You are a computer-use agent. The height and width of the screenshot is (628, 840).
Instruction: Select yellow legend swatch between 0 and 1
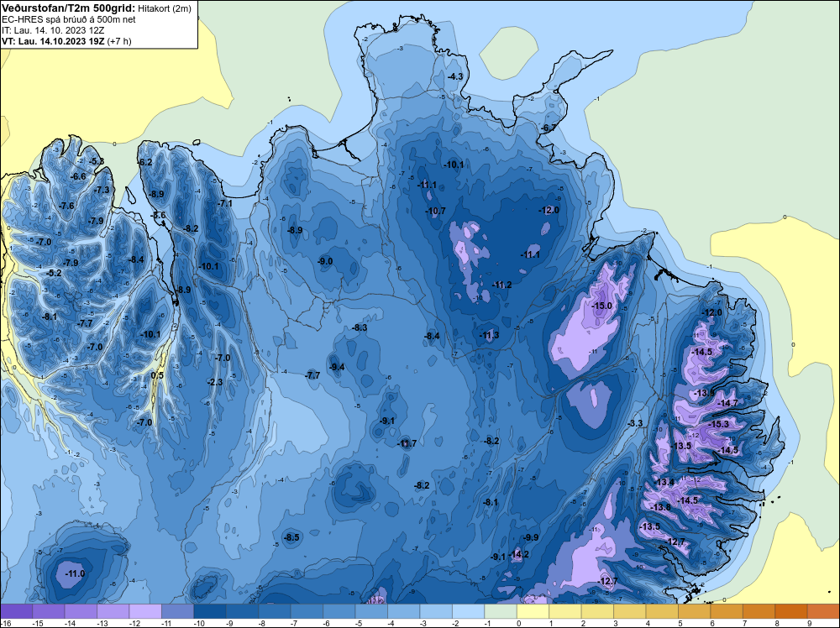(x=533, y=611)
